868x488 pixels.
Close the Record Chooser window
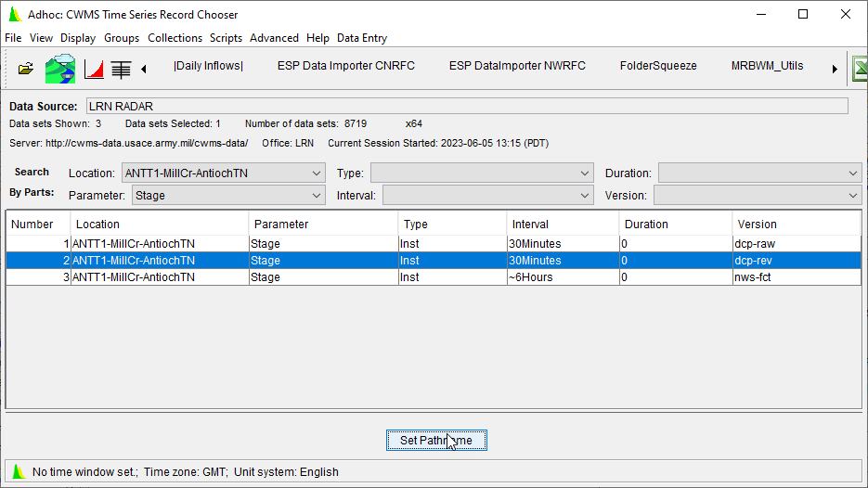[846, 15]
